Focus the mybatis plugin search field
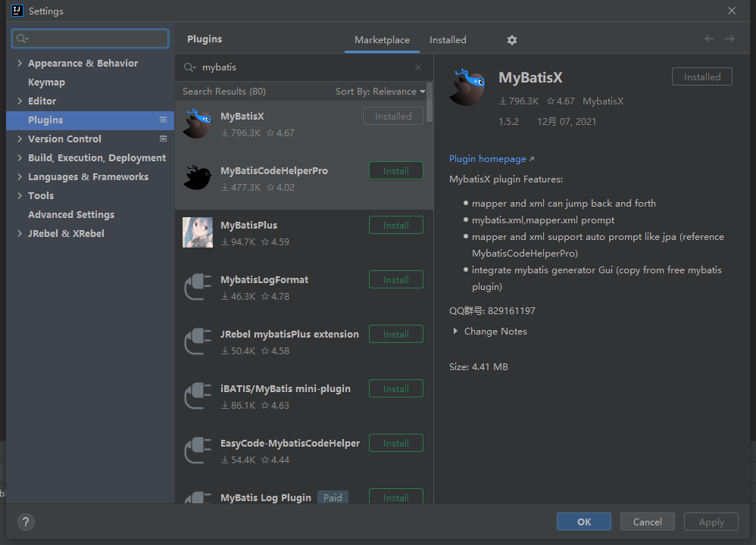Screen dimensions: 756x545 pyautogui.click(x=304, y=67)
